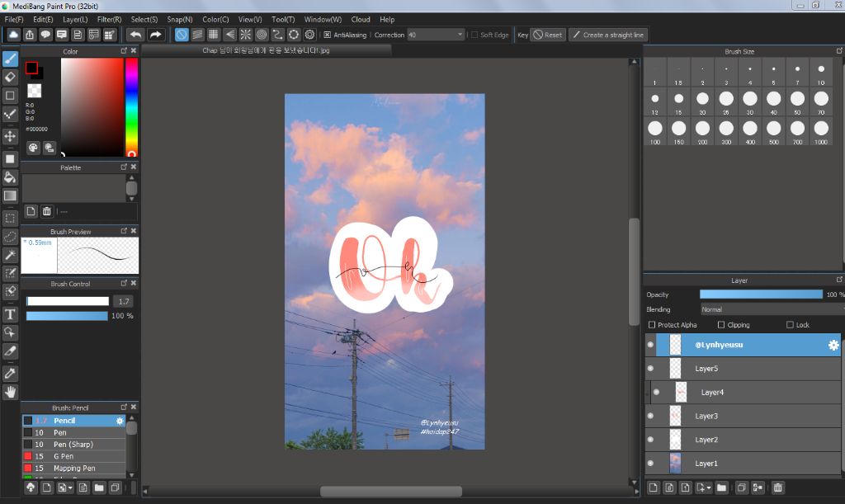Select the Bucket fill tool
The height and width of the screenshot is (504, 845).
tap(10, 177)
